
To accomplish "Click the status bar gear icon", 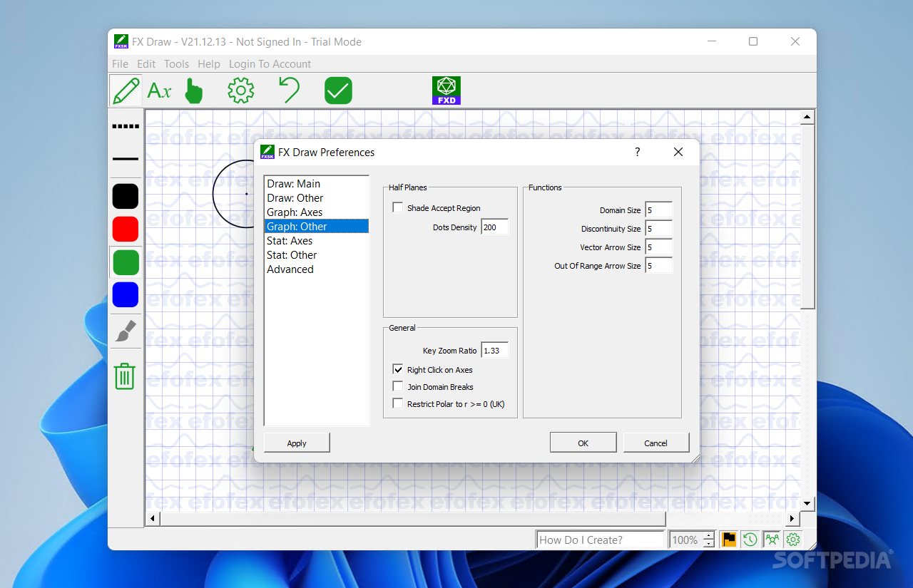I will point(792,540).
